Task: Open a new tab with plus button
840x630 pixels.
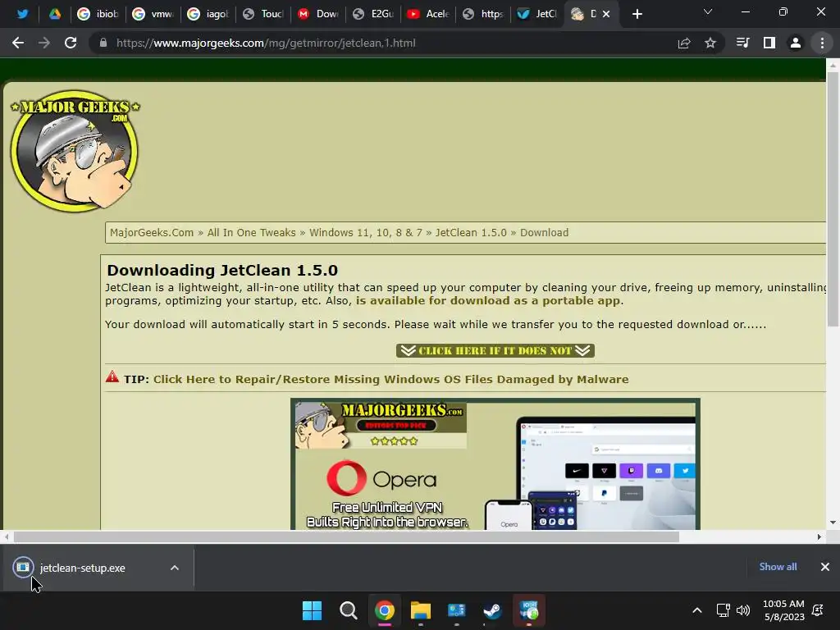Action: click(637, 15)
